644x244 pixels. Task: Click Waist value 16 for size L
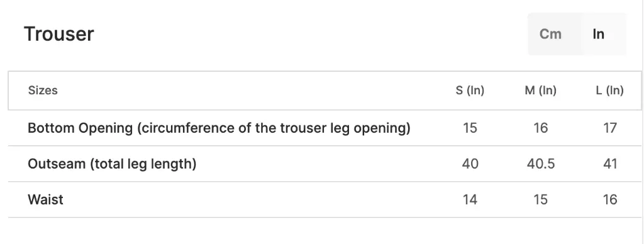(610, 199)
